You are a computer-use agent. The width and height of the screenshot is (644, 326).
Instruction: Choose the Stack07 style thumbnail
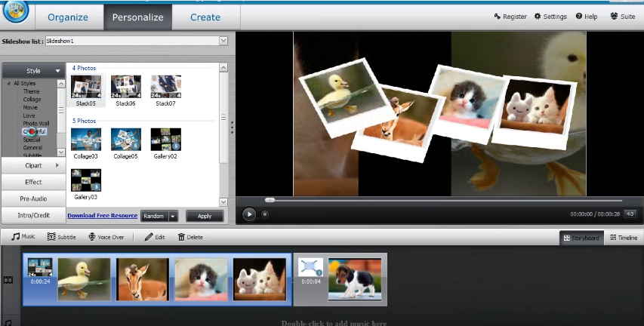(166, 87)
